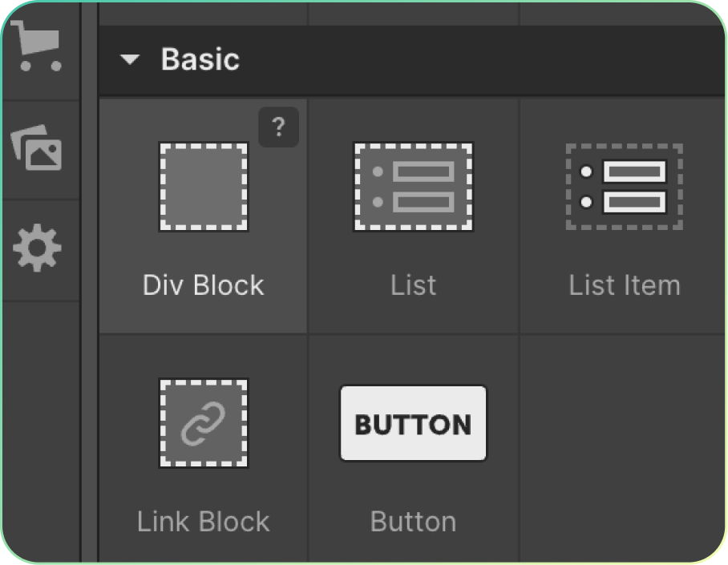Click the empty cell beside Button
Image resolution: width=728 pixels, height=565 pixels.
pos(624,449)
